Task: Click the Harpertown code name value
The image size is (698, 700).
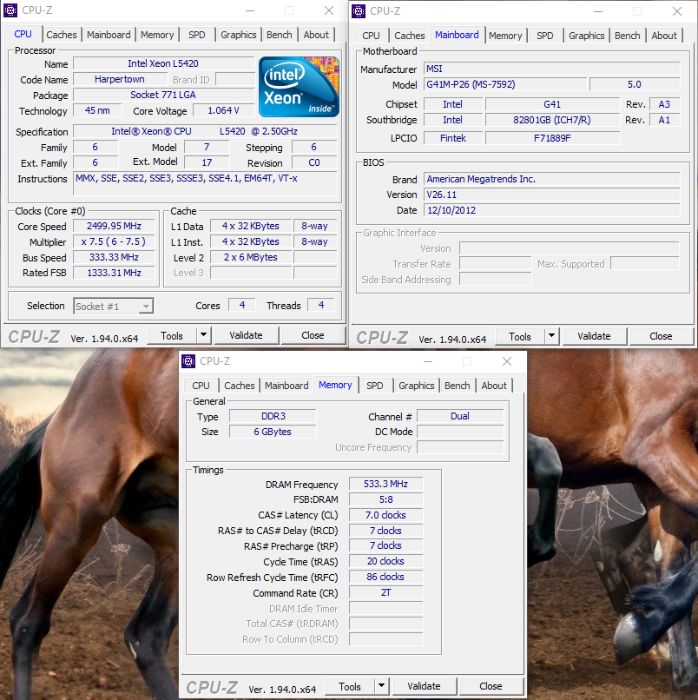Action: click(x=120, y=79)
